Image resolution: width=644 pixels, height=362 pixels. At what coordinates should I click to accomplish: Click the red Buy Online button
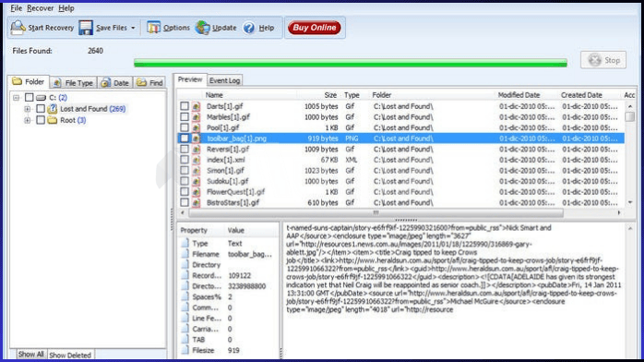point(315,28)
